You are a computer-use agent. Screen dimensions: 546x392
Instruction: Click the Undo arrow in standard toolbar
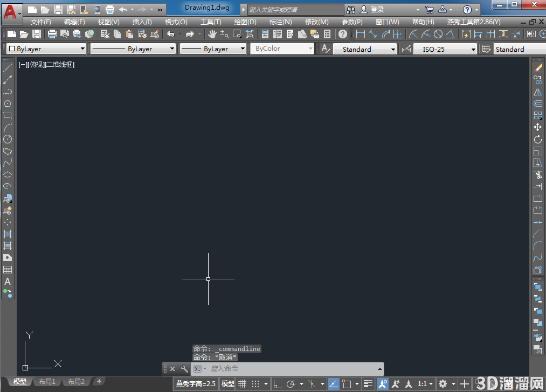pos(170,34)
